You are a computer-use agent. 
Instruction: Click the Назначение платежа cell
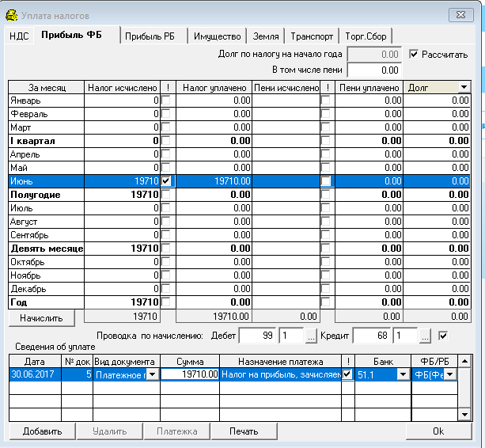[281, 374]
